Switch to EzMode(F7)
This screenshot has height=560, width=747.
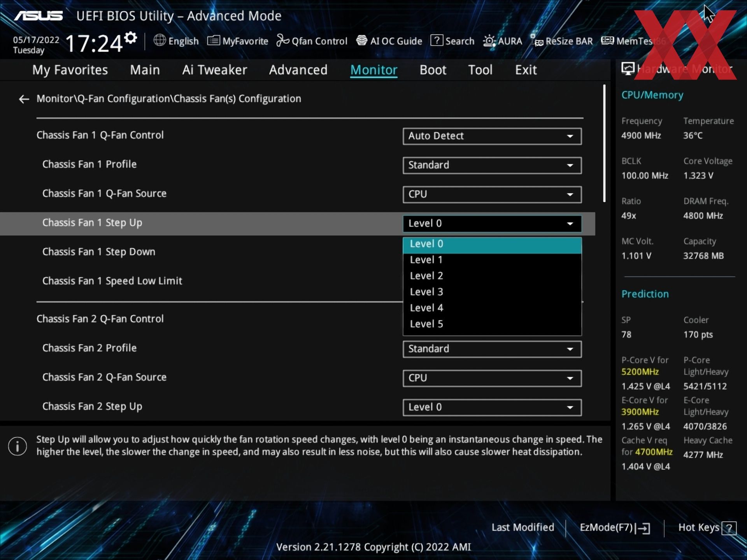point(615,528)
